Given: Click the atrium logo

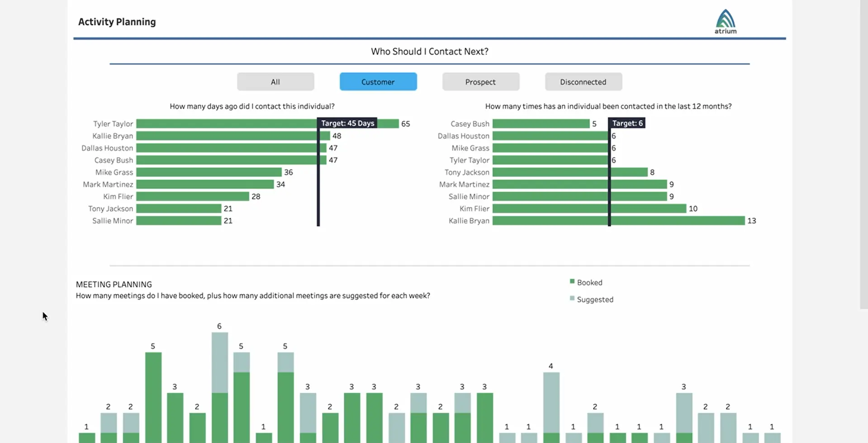Looking at the screenshot, I should point(725,20).
